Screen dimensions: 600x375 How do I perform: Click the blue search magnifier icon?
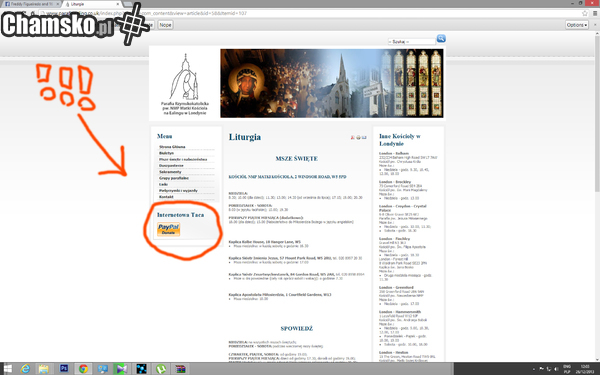(441, 39)
